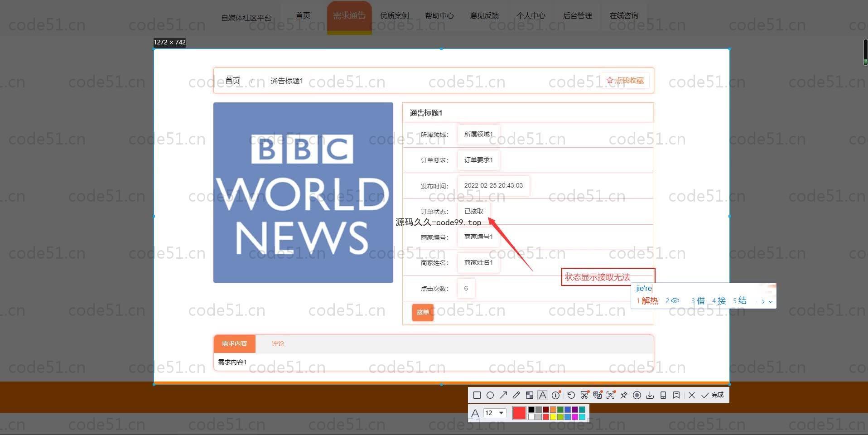
Task: Show next page of IME candidates
Action: click(763, 301)
